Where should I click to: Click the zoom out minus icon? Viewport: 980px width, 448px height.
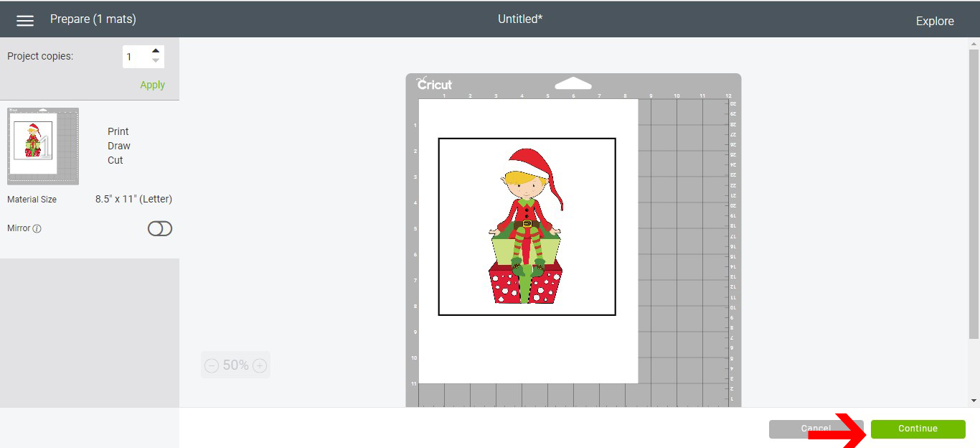click(x=212, y=366)
